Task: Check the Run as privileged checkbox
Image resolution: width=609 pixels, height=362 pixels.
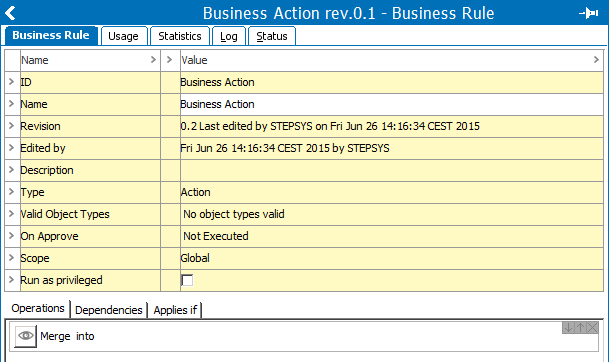Action: (187, 280)
